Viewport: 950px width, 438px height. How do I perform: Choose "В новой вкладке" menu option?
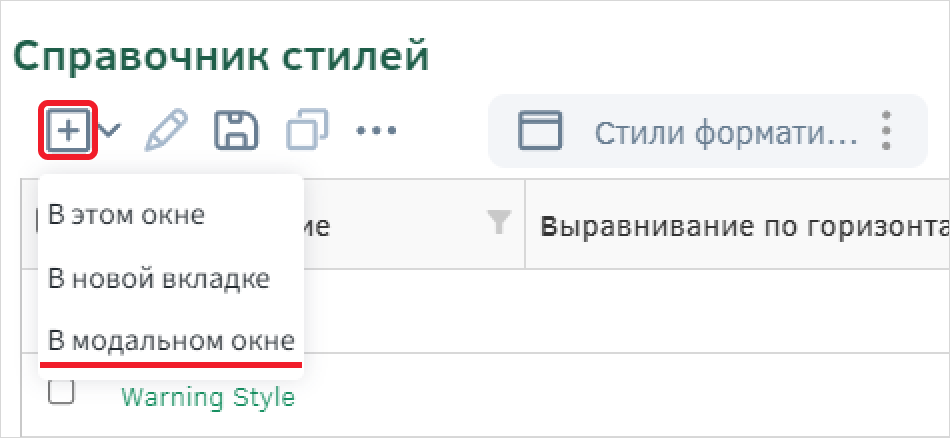(159, 279)
